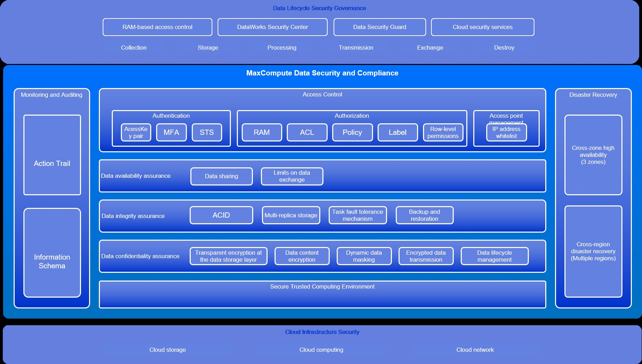Click the Transmission lifecycle stage label
This screenshot has width=642, height=364.
pyautogui.click(x=356, y=48)
